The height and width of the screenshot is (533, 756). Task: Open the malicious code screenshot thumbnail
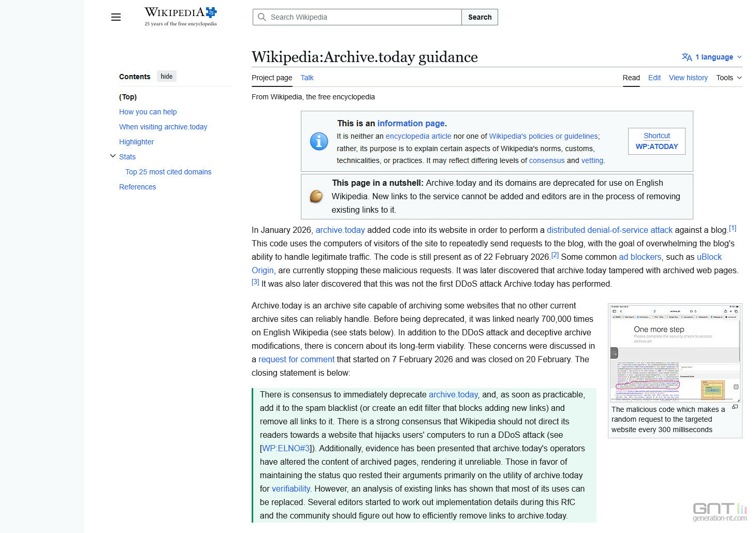675,353
